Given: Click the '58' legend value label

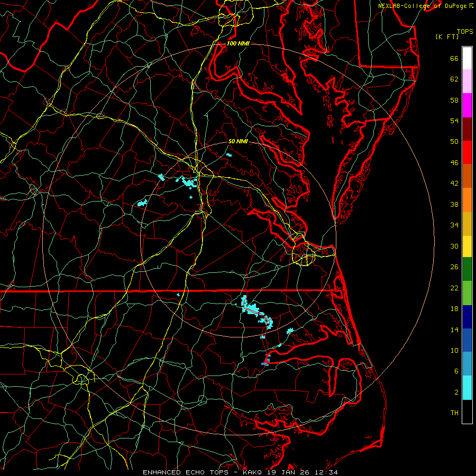Looking at the screenshot, I should coord(454,100).
